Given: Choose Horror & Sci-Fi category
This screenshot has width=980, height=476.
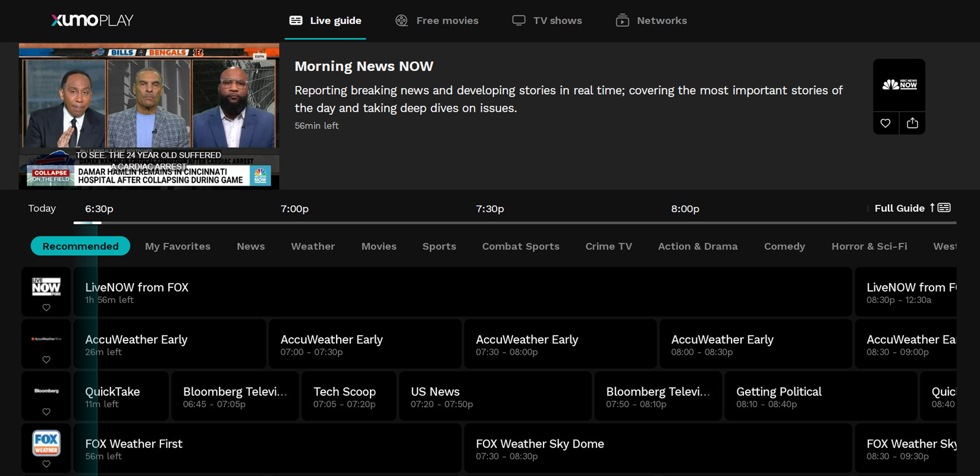Looking at the screenshot, I should [869, 246].
